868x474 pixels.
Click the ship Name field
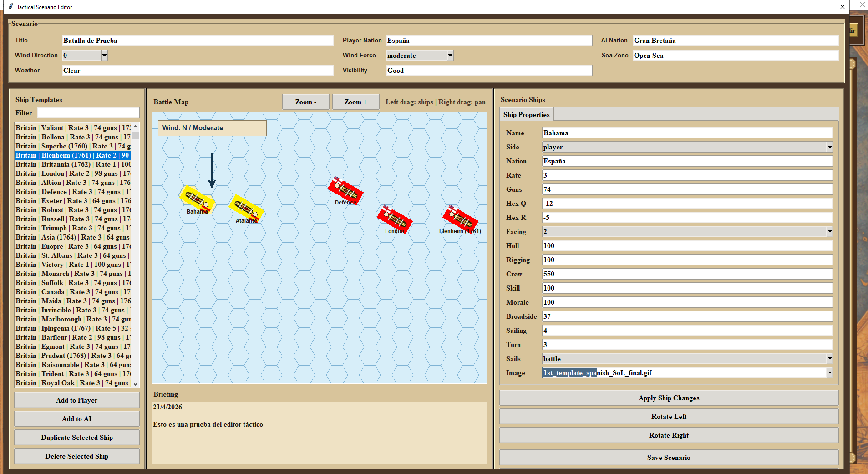pyautogui.click(x=687, y=133)
